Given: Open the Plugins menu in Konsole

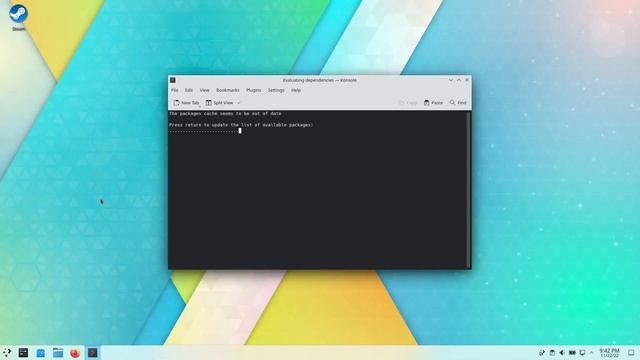Looking at the screenshot, I should coord(253,90).
